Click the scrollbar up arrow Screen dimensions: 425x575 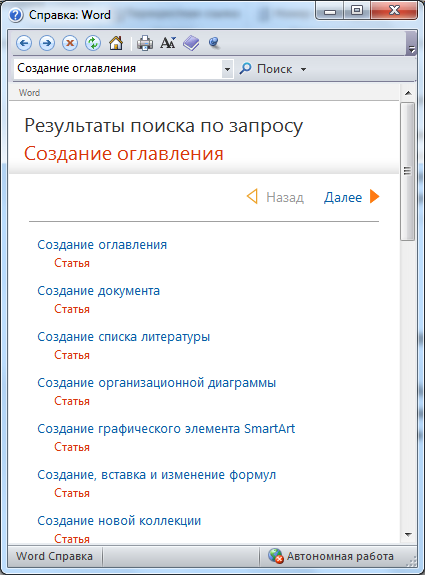point(408,93)
